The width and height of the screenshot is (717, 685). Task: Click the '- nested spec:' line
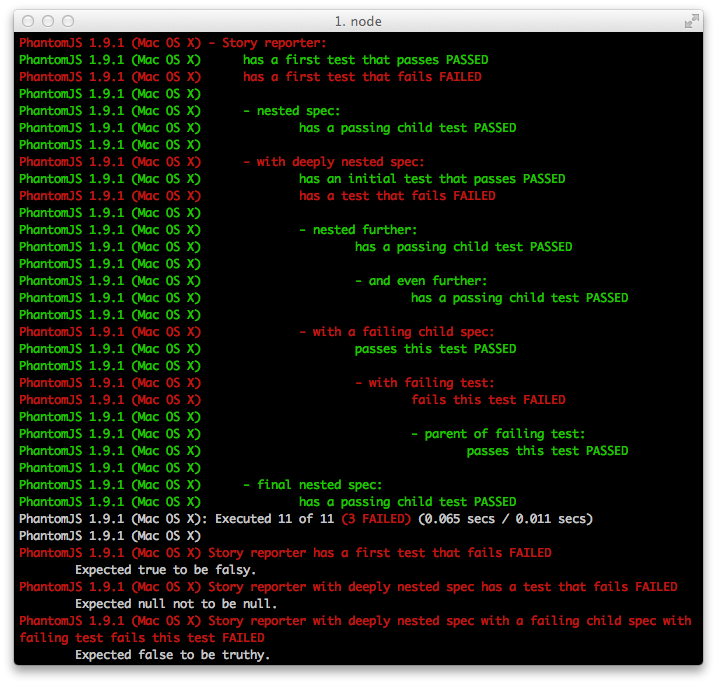point(291,111)
